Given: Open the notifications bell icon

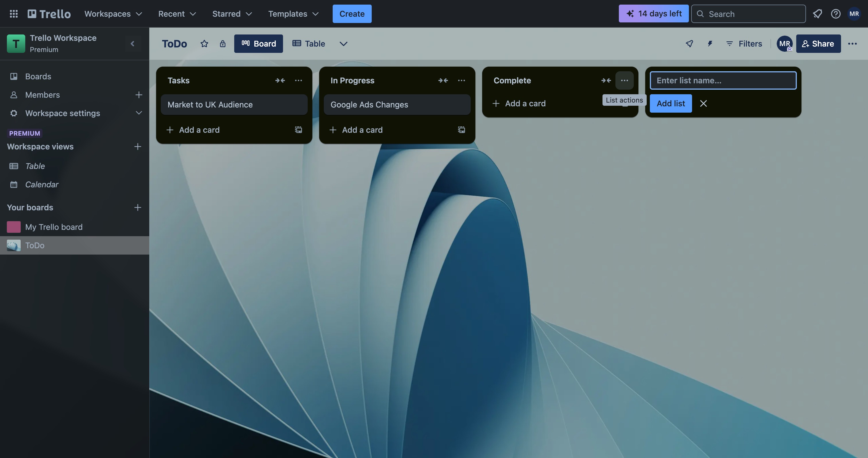Looking at the screenshot, I should click(x=817, y=14).
